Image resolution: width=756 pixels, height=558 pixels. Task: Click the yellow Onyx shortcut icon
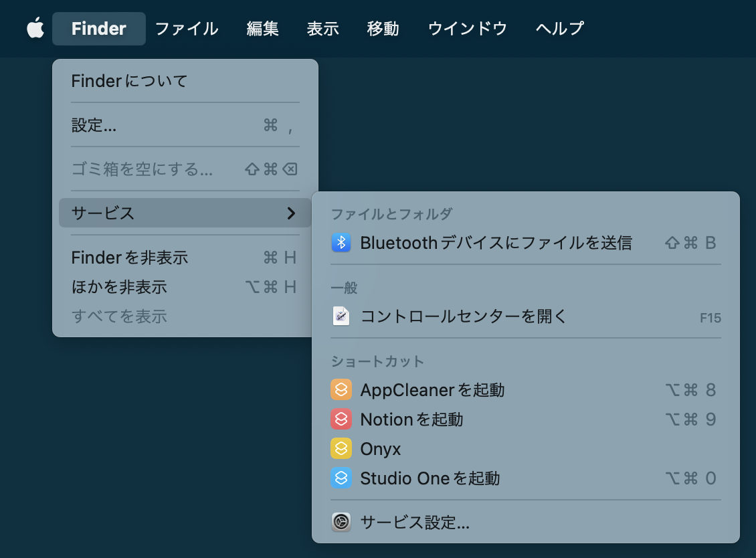(341, 449)
